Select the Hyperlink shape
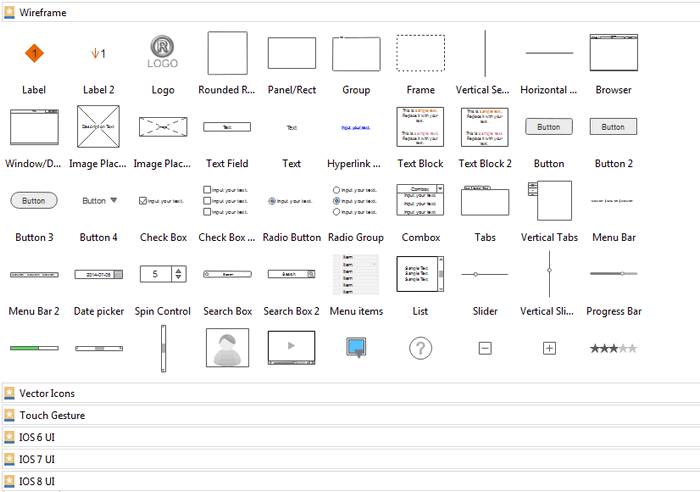Screen dimensions: 700x492 pyautogui.click(x=356, y=127)
